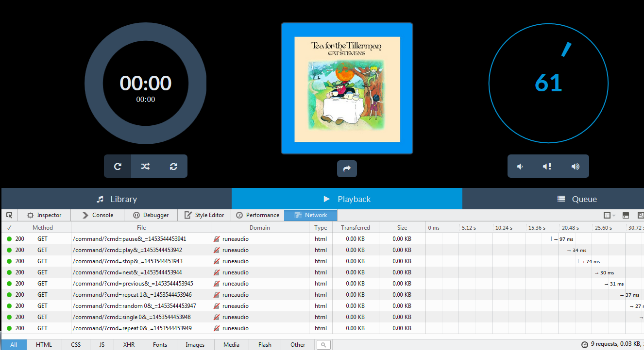644x355 pixels.
Task: Open the Queue tab
Action: [x=553, y=199]
